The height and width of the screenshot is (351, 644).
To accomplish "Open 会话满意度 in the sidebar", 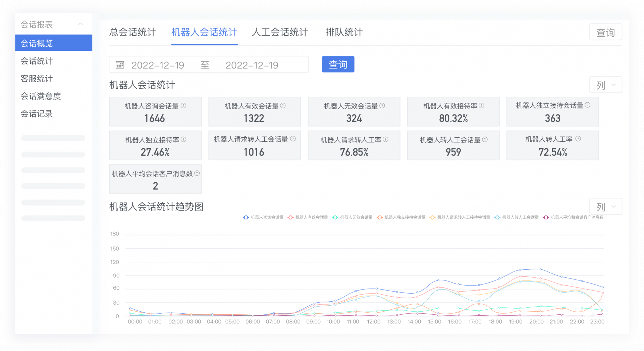I will click(x=41, y=96).
